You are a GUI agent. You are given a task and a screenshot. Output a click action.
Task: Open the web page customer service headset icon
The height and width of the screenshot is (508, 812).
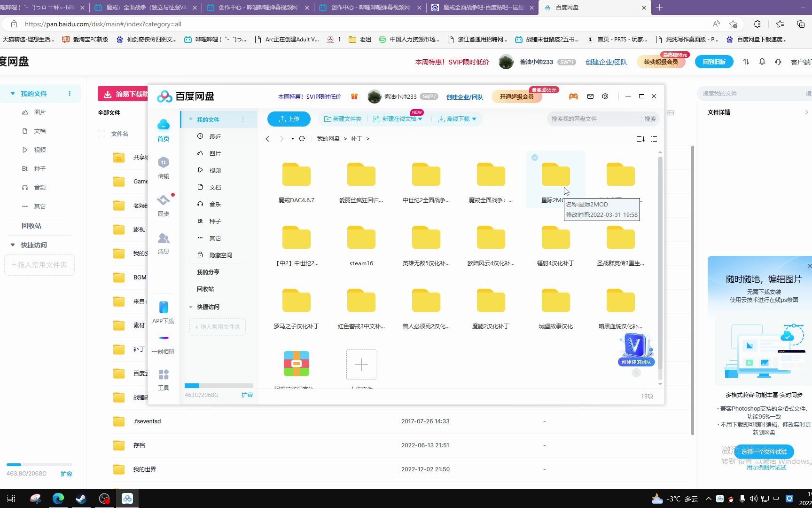tap(778, 62)
